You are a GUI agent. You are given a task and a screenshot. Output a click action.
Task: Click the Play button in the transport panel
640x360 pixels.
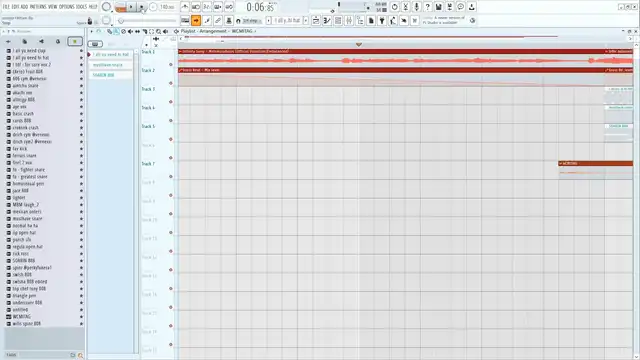point(131,7)
